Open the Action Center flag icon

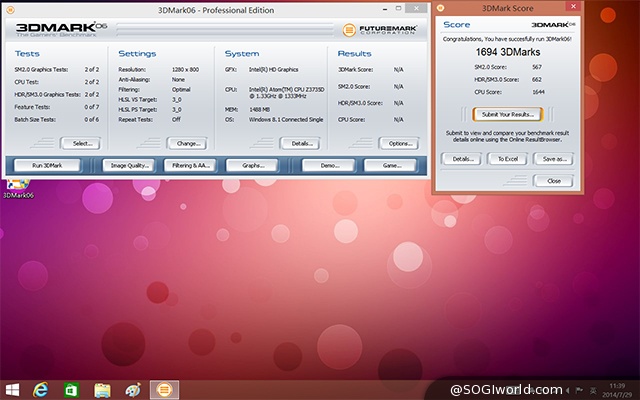579,390
